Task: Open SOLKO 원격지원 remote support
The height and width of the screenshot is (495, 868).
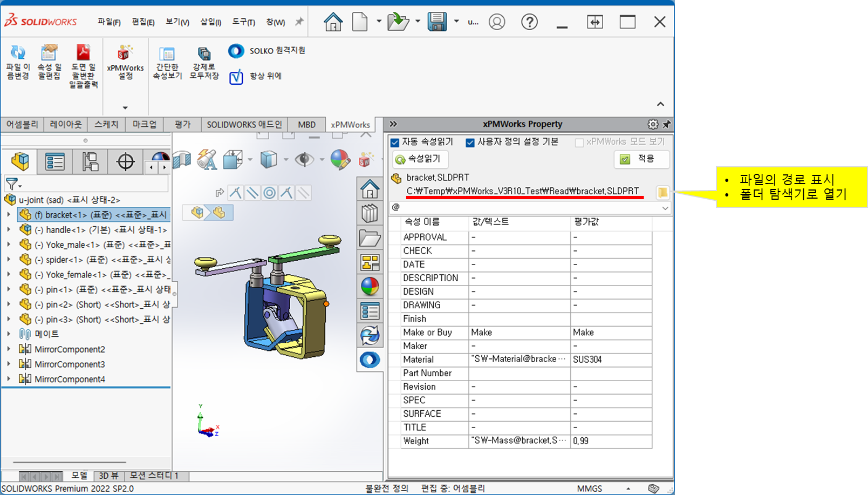Action: pos(266,51)
